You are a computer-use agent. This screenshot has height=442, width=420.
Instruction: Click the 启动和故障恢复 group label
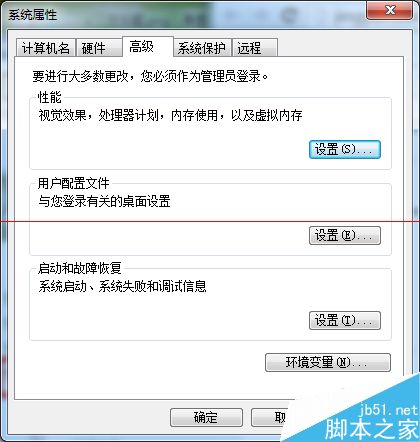click(80, 268)
